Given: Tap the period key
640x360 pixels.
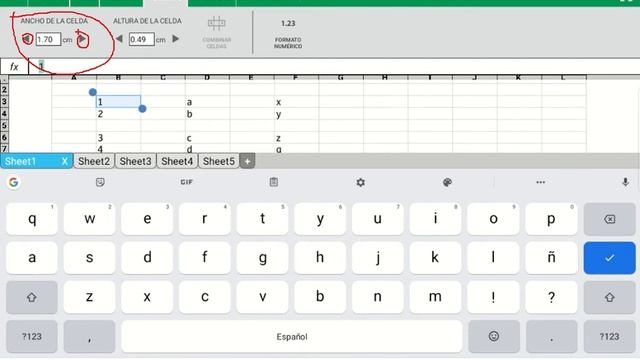Looking at the screenshot, I should (551, 336).
